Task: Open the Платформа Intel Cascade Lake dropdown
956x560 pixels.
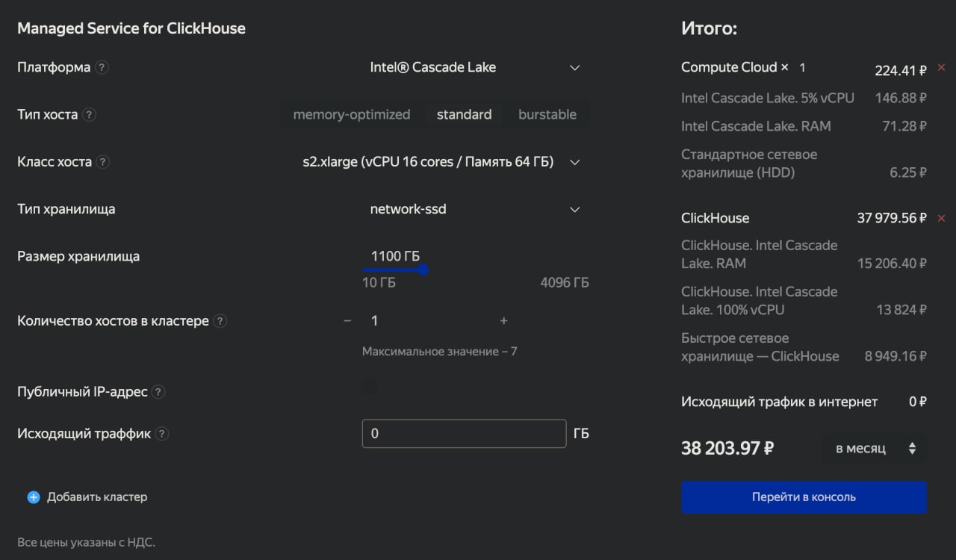Action: click(475, 67)
